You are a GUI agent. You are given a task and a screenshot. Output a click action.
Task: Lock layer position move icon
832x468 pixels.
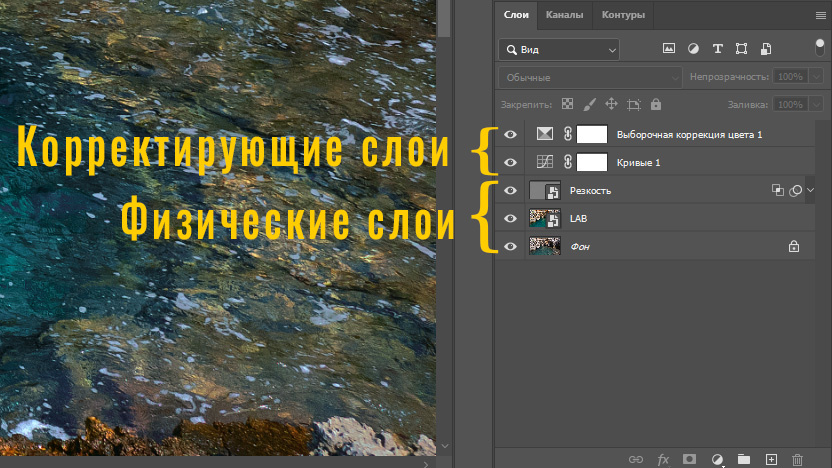click(611, 104)
